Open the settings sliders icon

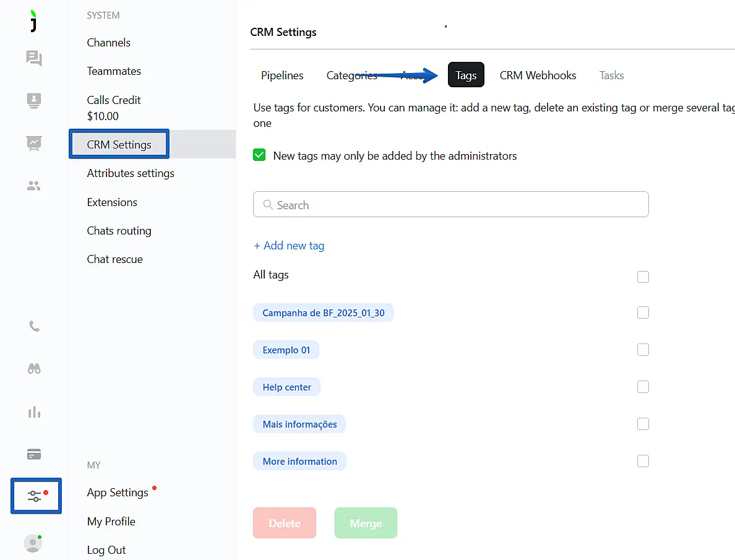(x=35, y=496)
